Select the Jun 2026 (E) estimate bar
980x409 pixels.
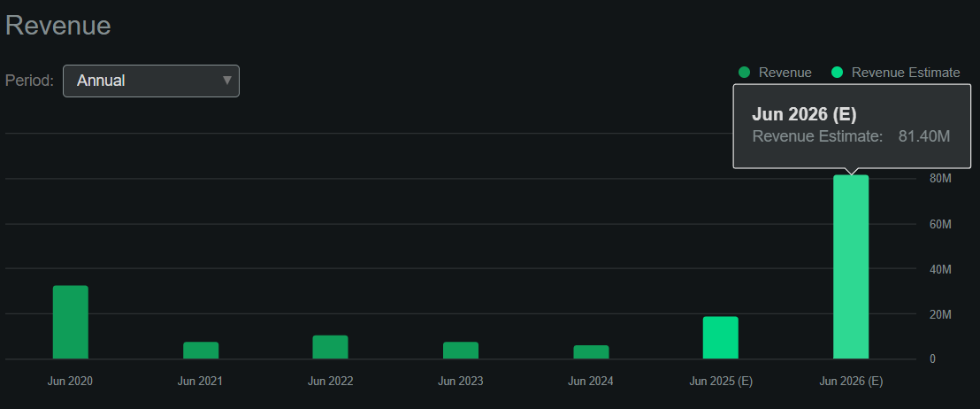(x=851, y=267)
